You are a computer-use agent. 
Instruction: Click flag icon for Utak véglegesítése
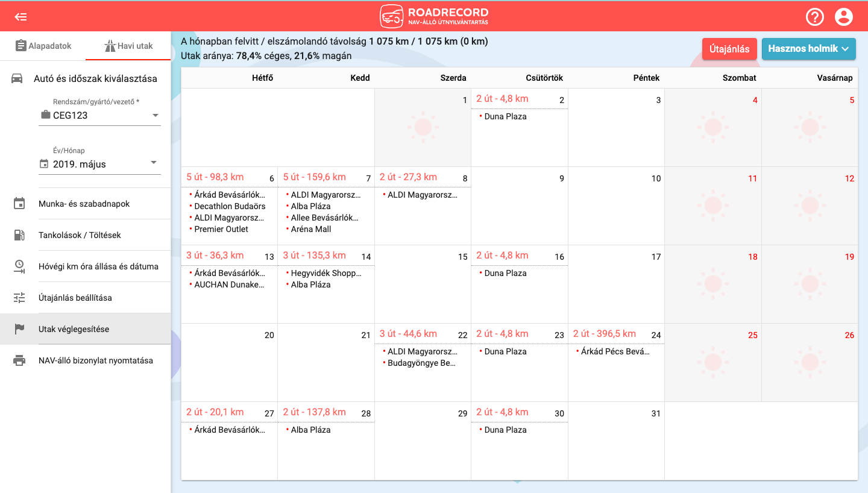click(x=19, y=329)
